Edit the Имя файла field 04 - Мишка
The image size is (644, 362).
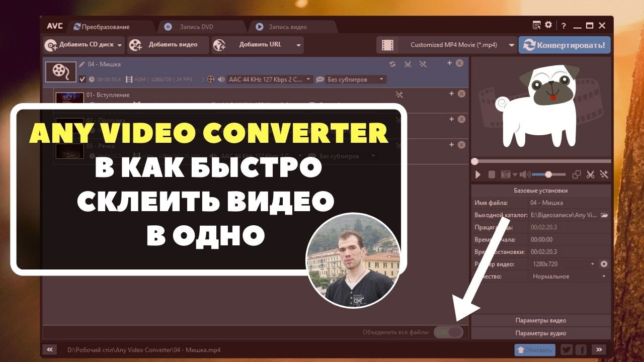pyautogui.click(x=569, y=203)
